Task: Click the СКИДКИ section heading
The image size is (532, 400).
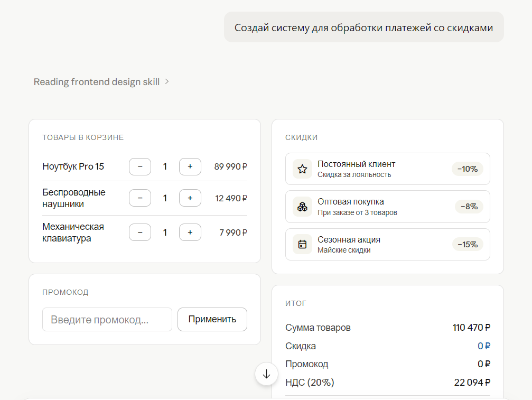Action: (x=301, y=137)
